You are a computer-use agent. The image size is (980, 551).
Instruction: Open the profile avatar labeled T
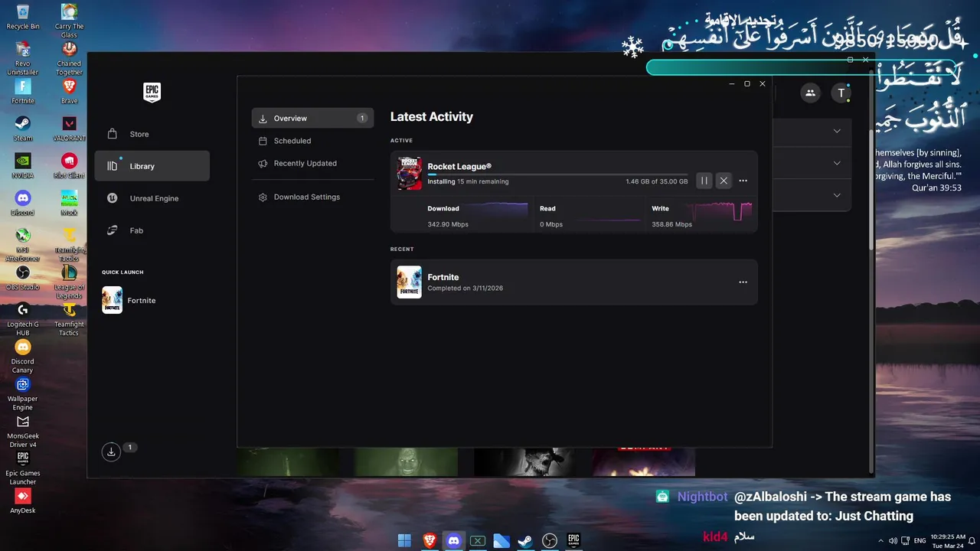coord(841,93)
